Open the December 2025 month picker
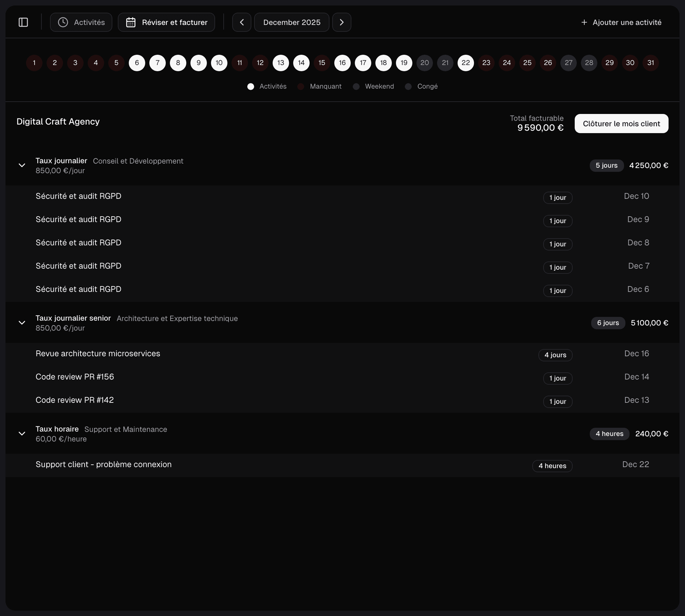The image size is (685, 616). point(292,22)
